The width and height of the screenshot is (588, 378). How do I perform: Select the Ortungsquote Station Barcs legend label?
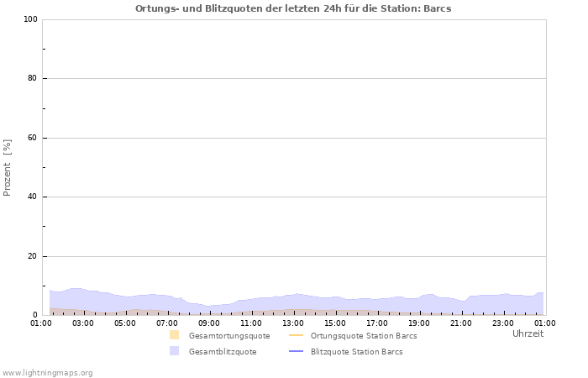(364, 336)
